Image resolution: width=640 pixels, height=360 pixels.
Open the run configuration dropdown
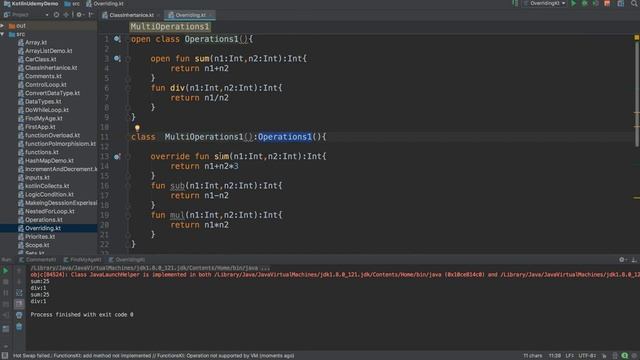pos(545,4)
